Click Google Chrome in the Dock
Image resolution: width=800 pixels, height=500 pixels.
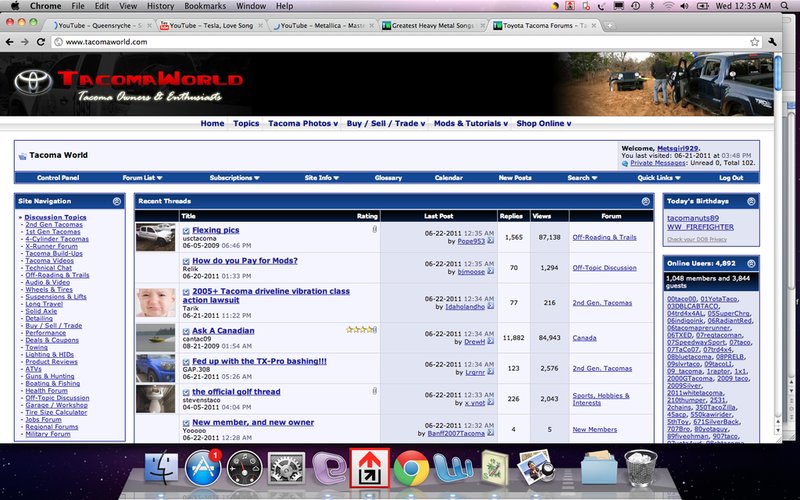[x=411, y=467]
